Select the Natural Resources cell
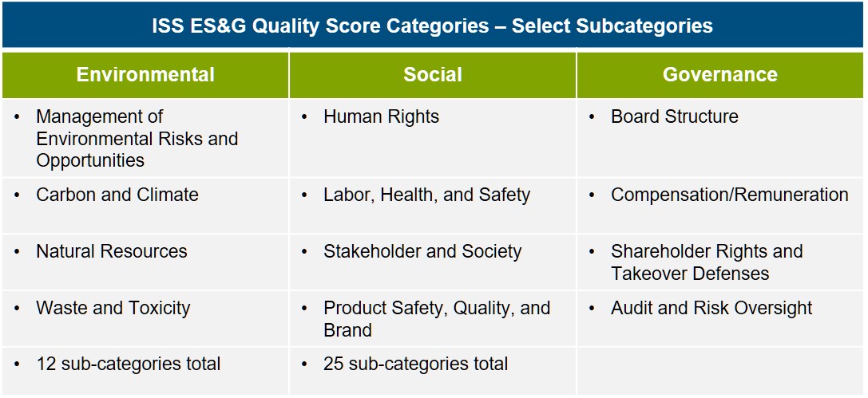The image size is (868, 398). (145, 262)
